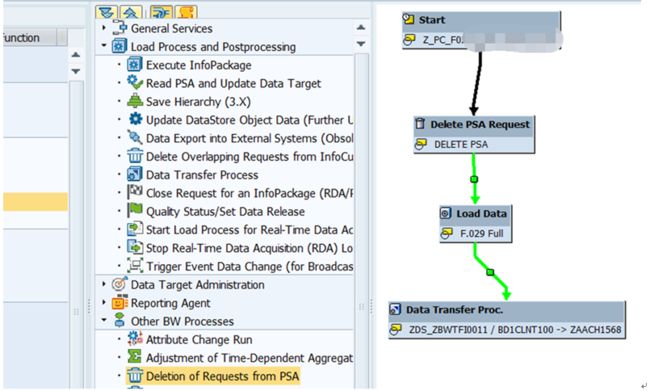
Task: Click the Quality Status green flag icon
Action: (134, 211)
